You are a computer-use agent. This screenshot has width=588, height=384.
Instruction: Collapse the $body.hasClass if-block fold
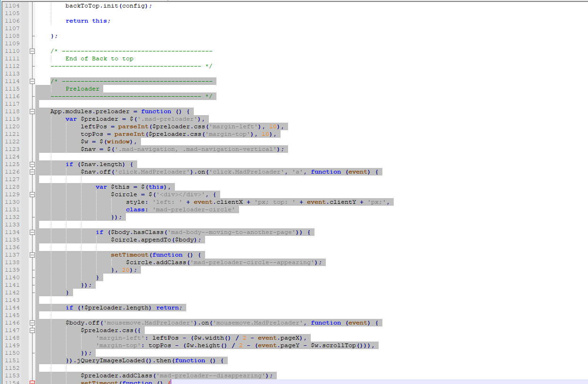(x=32, y=232)
